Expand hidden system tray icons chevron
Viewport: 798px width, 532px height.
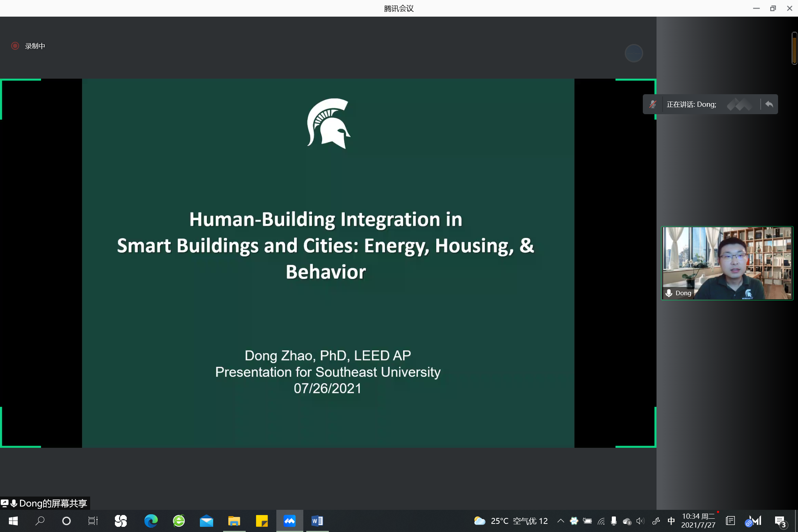click(x=560, y=521)
